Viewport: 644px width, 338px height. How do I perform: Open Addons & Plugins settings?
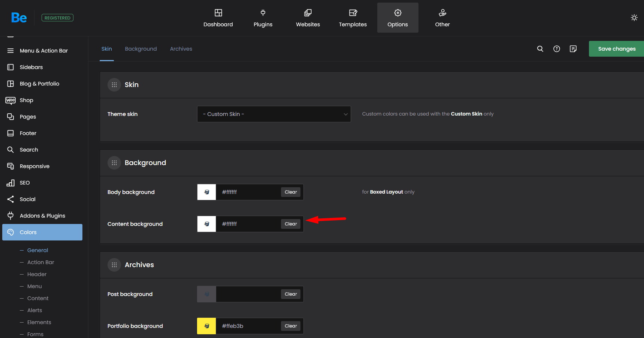42,216
